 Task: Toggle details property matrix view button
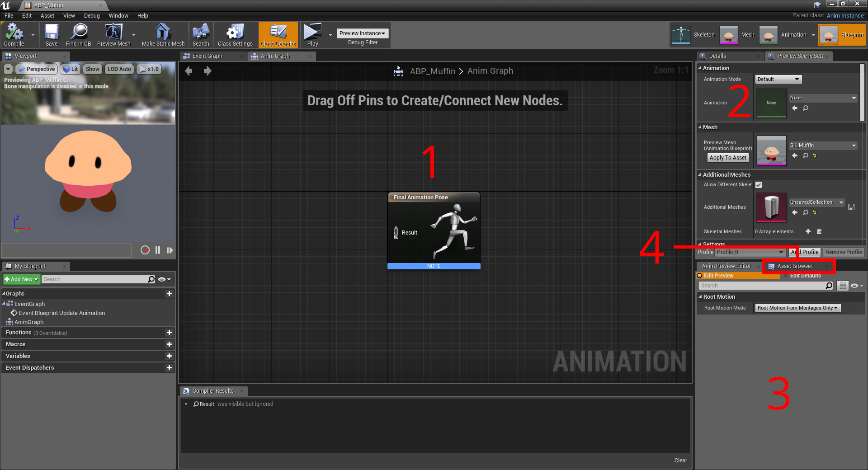[x=843, y=286]
